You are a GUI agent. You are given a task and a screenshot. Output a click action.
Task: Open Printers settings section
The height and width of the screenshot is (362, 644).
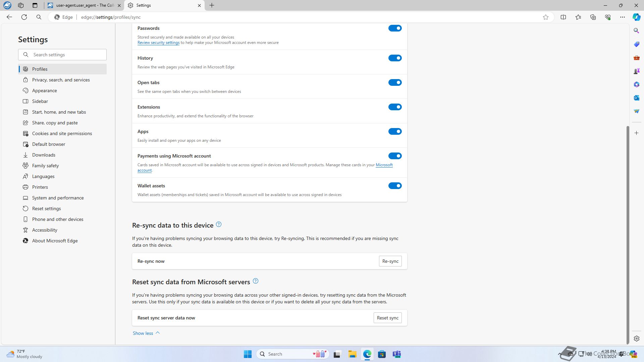[x=62, y=187]
